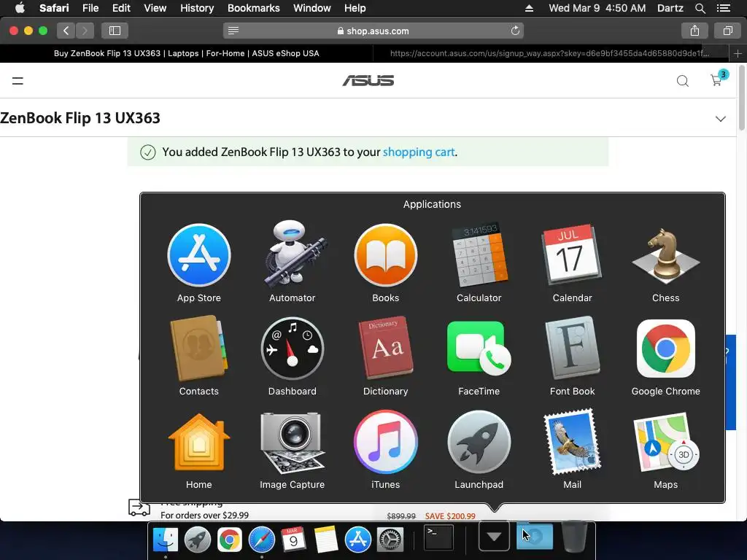
Task: Click the Chrome icon in the Dock
Action: coord(230,540)
